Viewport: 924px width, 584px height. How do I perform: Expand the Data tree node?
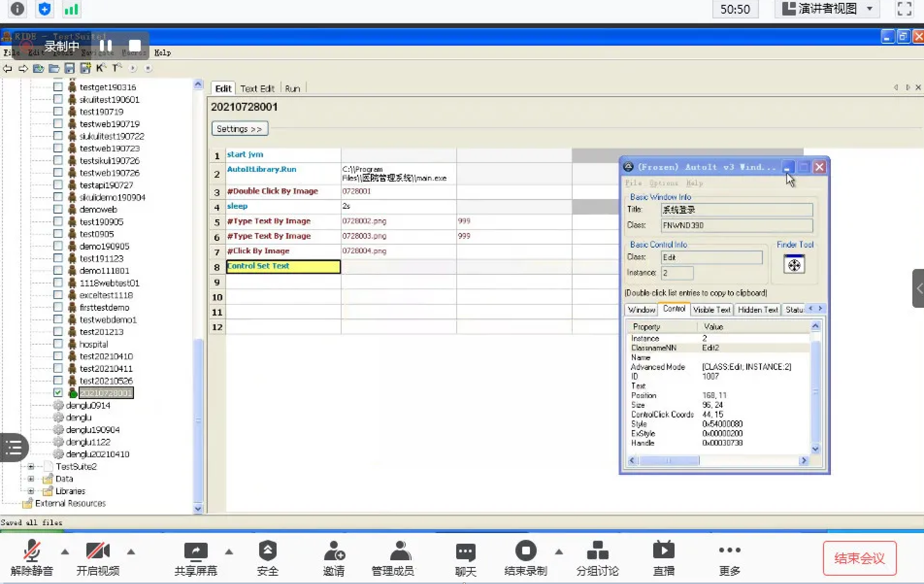[31, 479]
